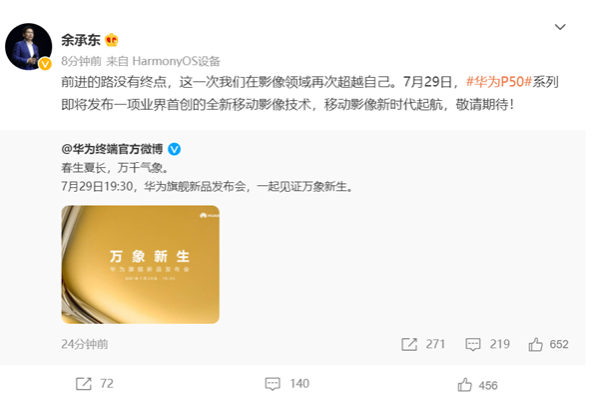Like 余承东's post with 456 likes
This screenshot has height=405, width=607.
(x=477, y=385)
